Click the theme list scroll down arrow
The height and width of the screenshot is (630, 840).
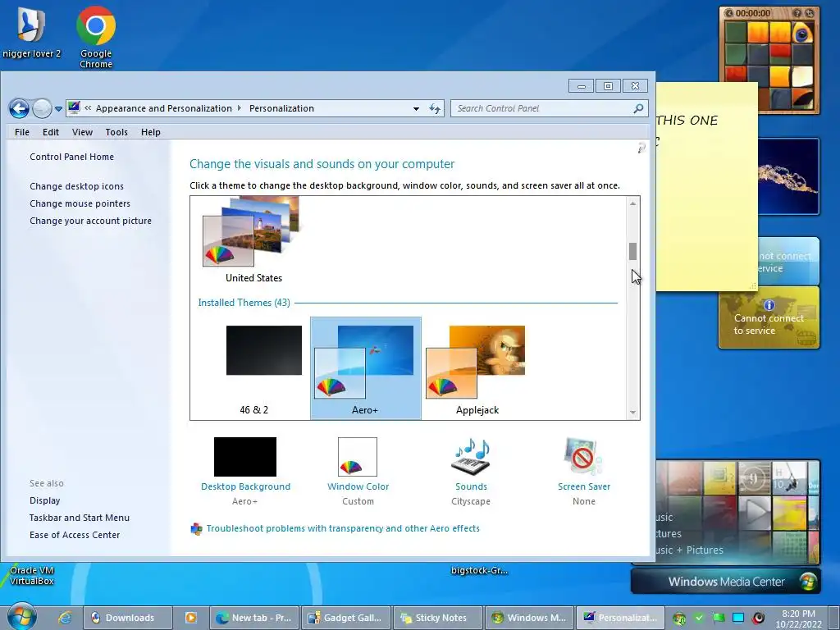(x=632, y=412)
